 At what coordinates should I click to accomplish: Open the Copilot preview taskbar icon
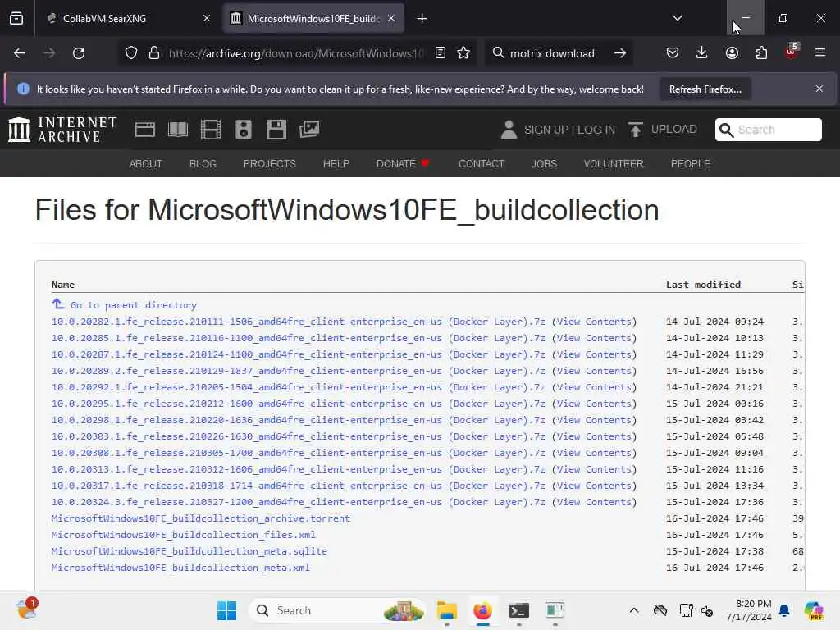click(x=814, y=610)
